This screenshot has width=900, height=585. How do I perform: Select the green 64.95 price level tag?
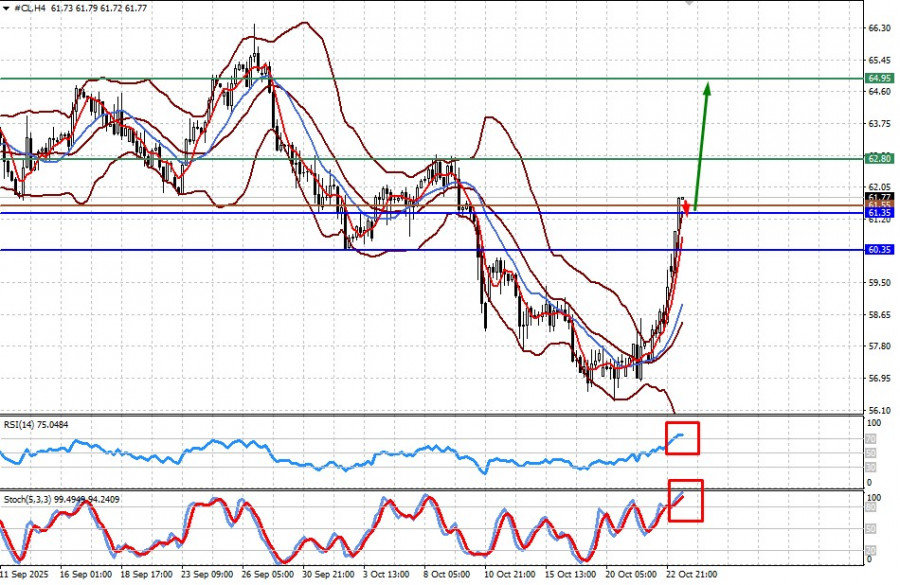tap(879, 78)
